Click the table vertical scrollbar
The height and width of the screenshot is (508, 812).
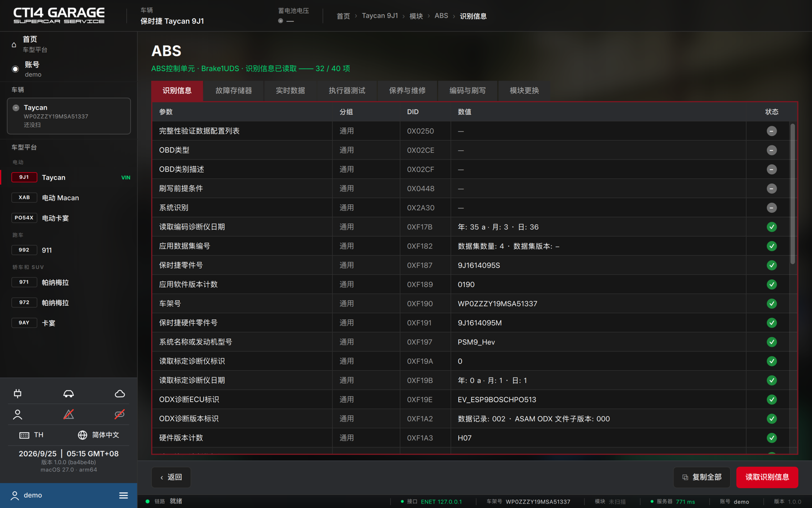coord(793,194)
